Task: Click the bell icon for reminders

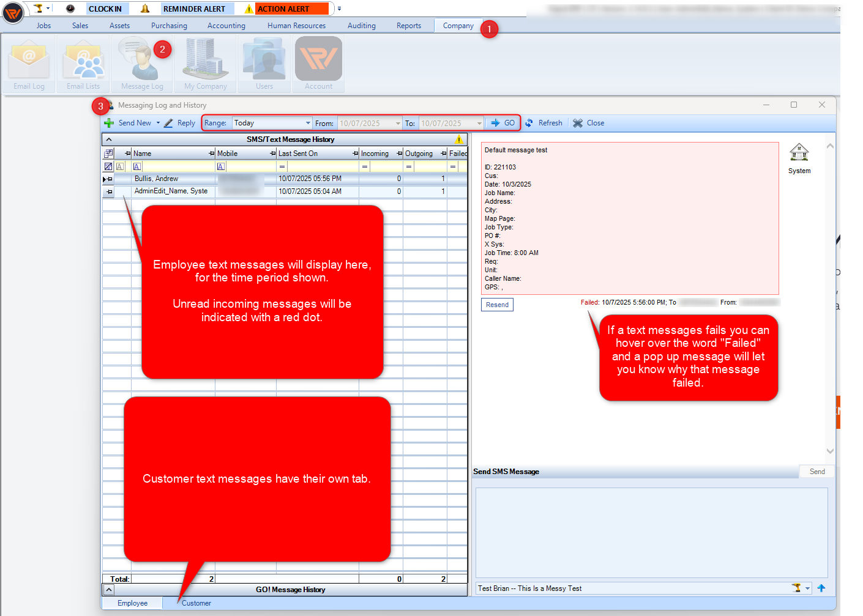Action: pyautogui.click(x=145, y=9)
